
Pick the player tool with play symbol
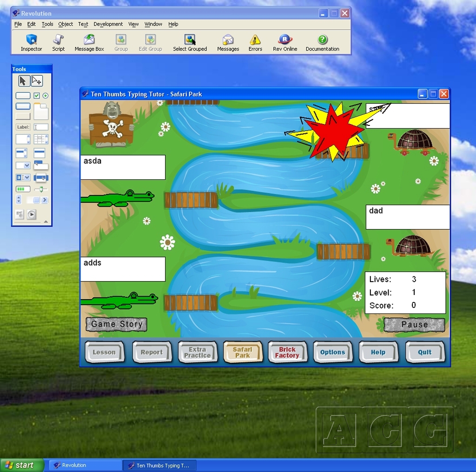[32, 215]
